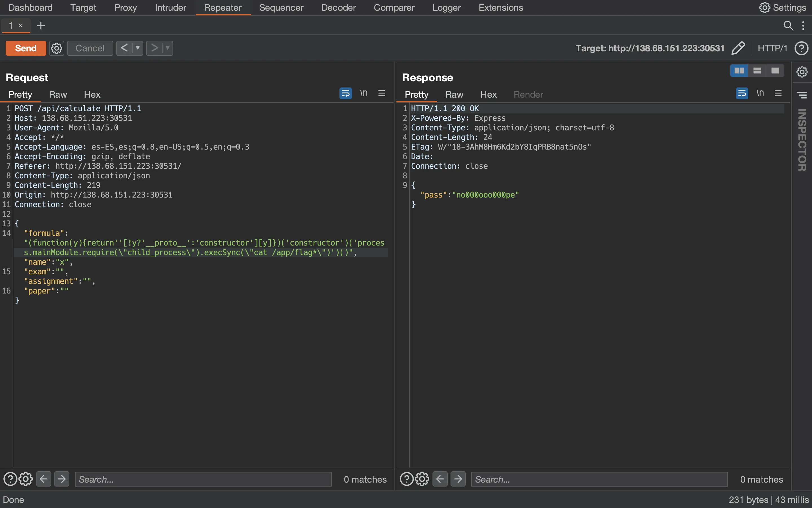Go to previous Response search match
This screenshot has width=812, height=508.
(440, 479)
